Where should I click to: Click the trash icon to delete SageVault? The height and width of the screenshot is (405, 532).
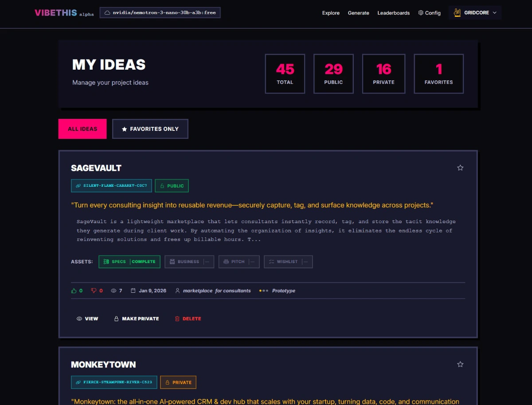click(177, 319)
